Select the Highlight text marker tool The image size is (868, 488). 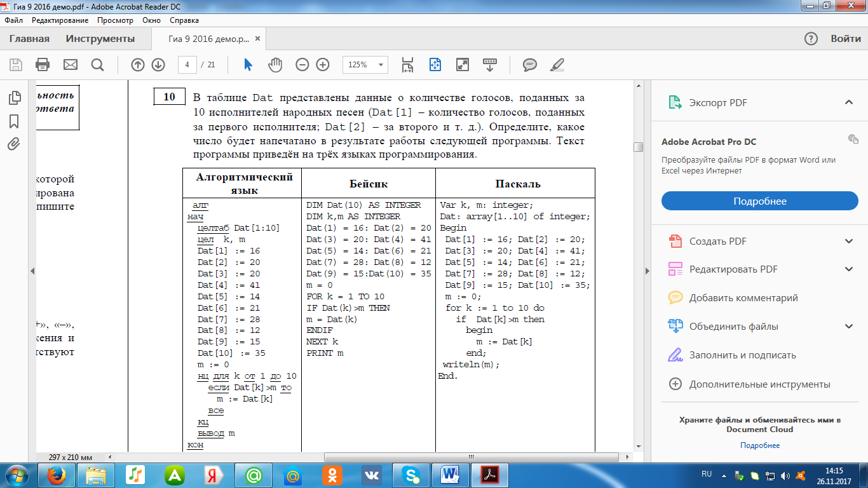(x=557, y=65)
